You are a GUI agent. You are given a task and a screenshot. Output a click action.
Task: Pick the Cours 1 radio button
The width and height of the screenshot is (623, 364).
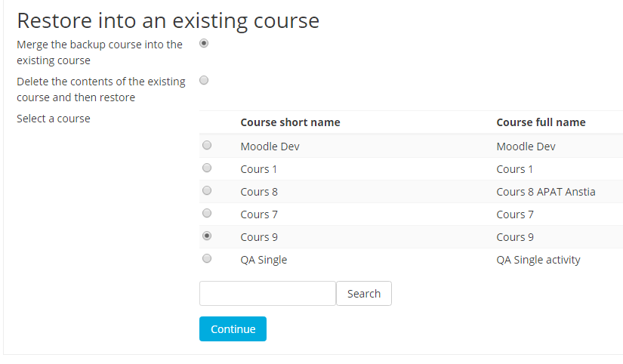[207, 168]
